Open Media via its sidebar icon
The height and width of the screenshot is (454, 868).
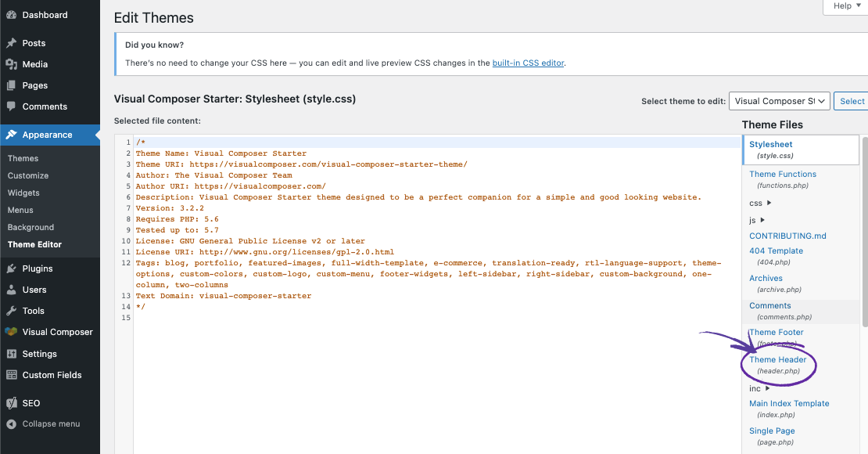pyautogui.click(x=11, y=64)
